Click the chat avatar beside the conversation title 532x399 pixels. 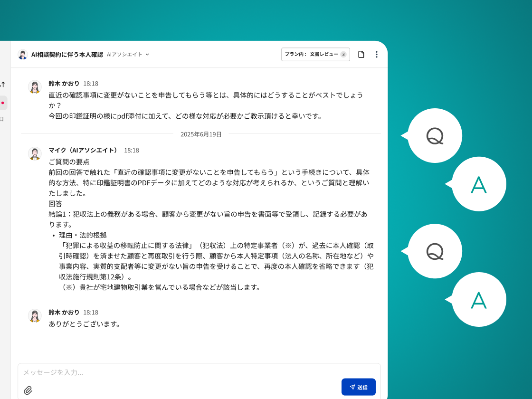[23, 55]
